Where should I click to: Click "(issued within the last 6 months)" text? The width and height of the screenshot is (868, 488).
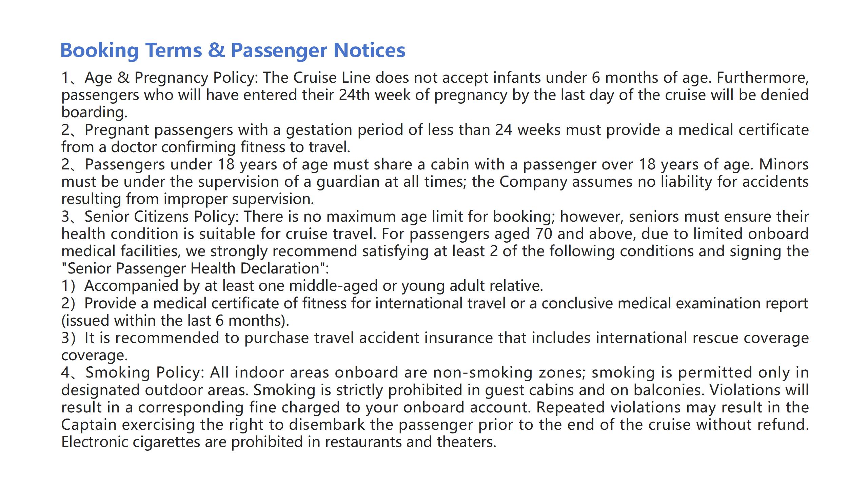(x=175, y=321)
